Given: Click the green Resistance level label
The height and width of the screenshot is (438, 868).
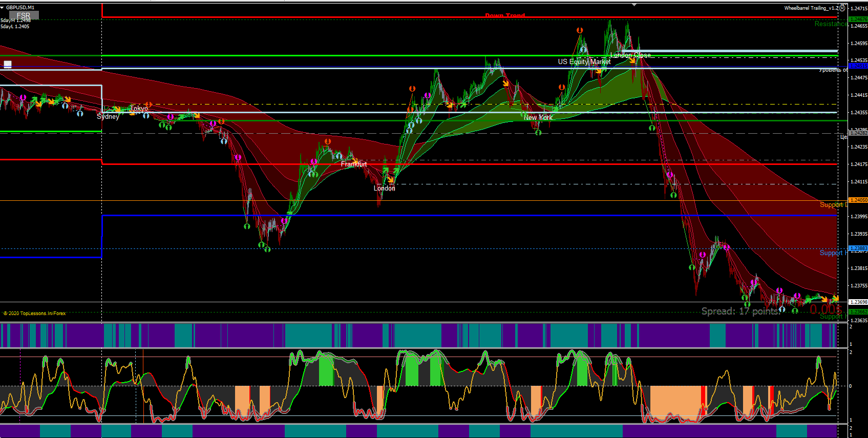Looking at the screenshot, I should 831,24.
